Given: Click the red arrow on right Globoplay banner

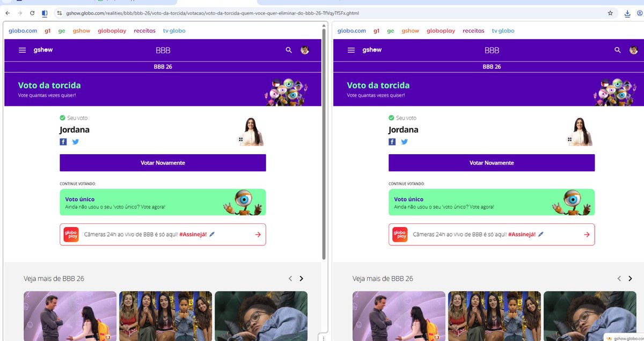Looking at the screenshot, I should (587, 235).
